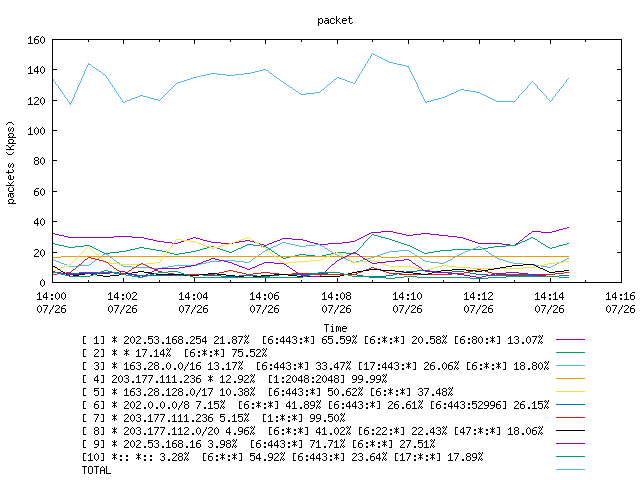Viewport: 640px width, 480px height.
Task: Click the 80 y-axis tick label
Action: pos(39,161)
